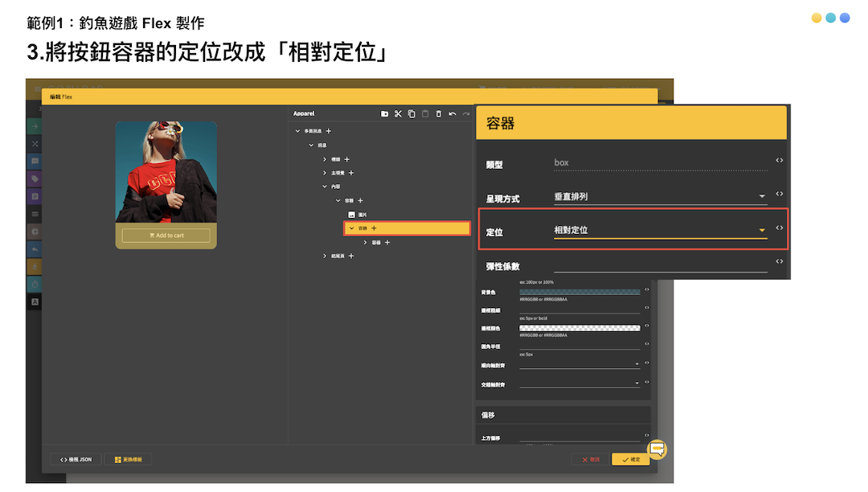Image resolution: width=868 pixels, height=492 pixels.
Task: Click reply arrow icon in background sidebar
Action: (x=35, y=249)
